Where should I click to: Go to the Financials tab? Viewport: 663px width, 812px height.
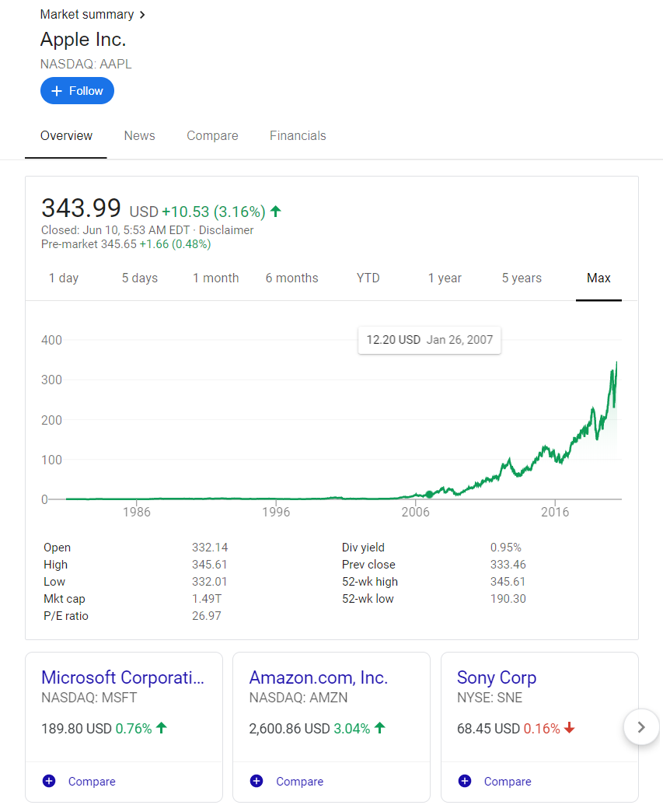pos(298,135)
